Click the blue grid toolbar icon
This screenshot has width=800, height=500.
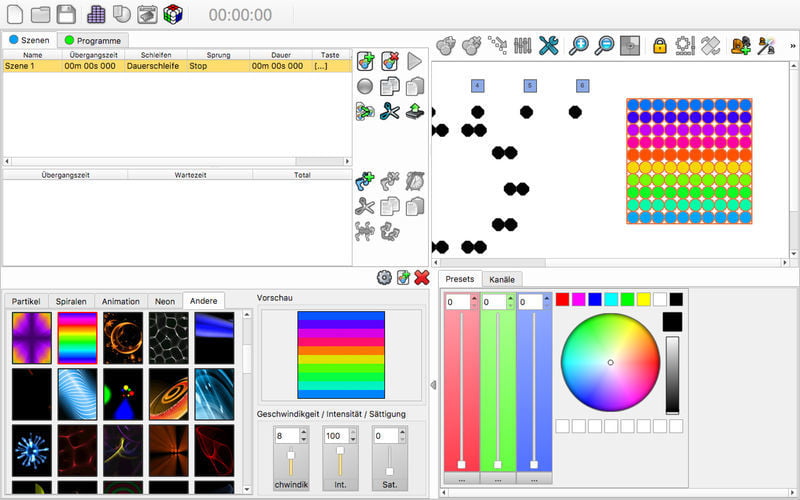[96, 14]
